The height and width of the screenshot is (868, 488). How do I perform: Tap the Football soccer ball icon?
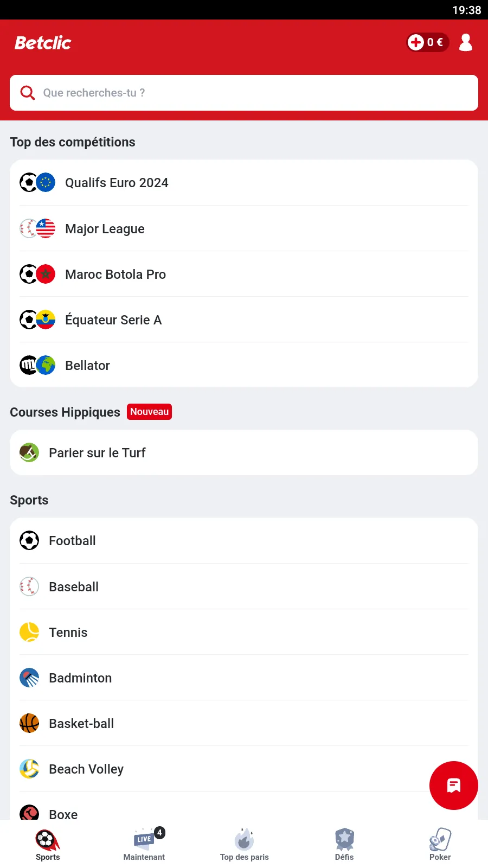tap(29, 540)
